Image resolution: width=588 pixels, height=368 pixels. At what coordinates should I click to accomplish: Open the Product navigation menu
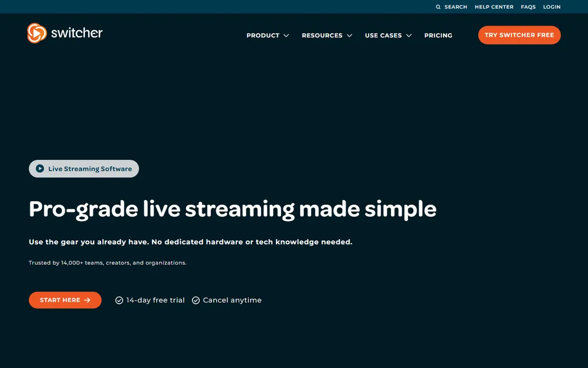[263, 35]
